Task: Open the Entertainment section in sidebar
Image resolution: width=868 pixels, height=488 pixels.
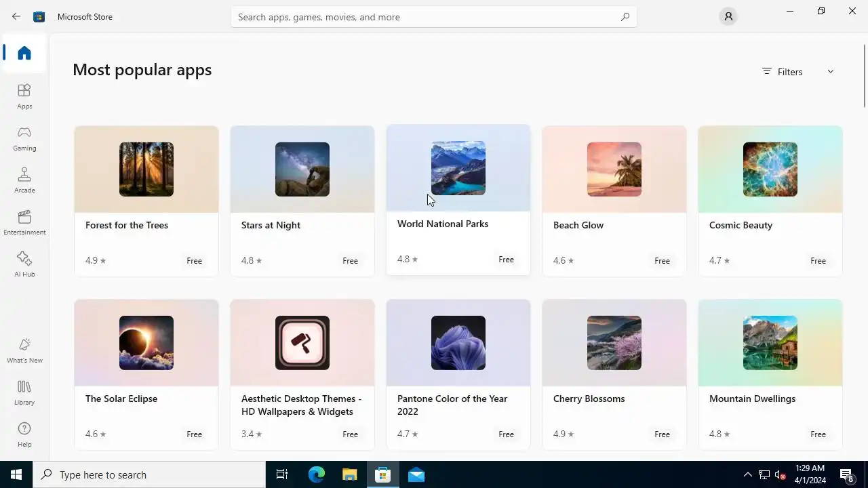Action: pos(24,222)
